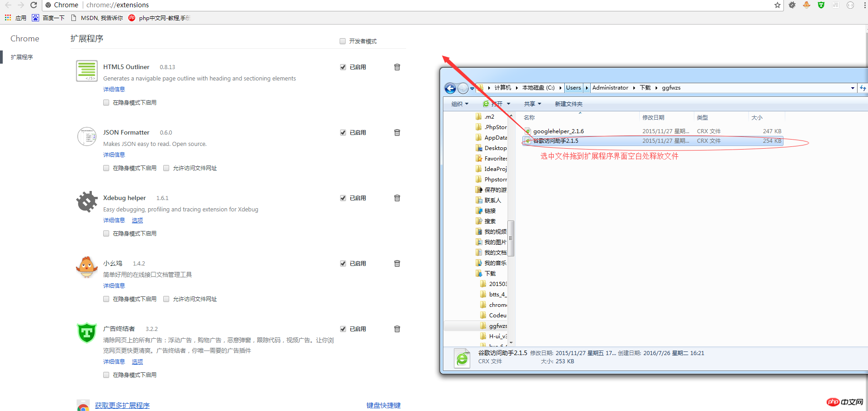This screenshot has width=868, height=411.
Task: Uncheck 已启用 for Xdebug helper
Action: click(343, 198)
